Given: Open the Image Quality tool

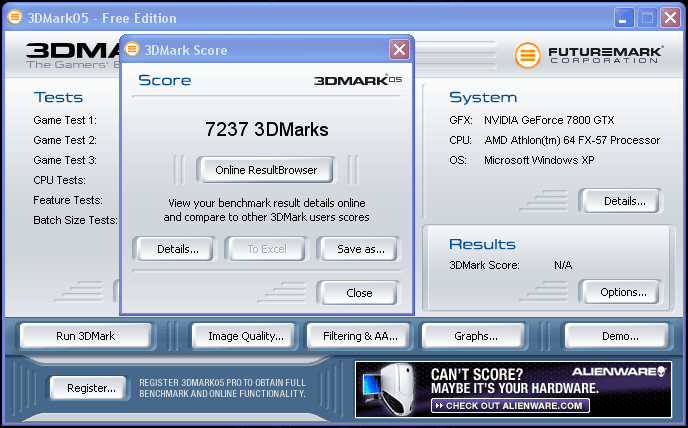Looking at the screenshot, I should click(x=246, y=336).
